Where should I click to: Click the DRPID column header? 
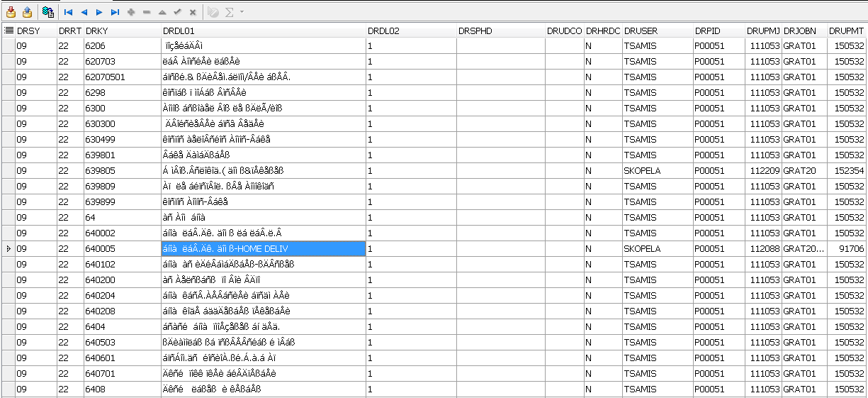(719, 31)
